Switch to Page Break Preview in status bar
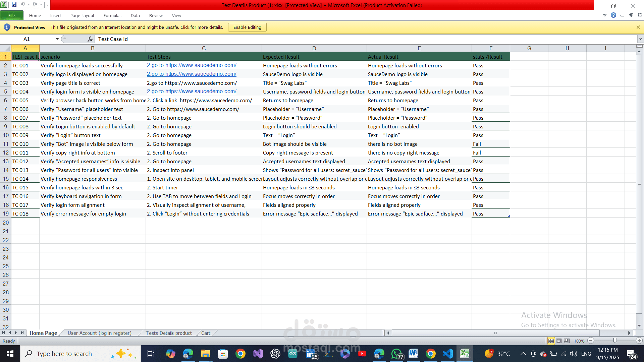Viewport: 644px width, 362px height. coord(567,341)
